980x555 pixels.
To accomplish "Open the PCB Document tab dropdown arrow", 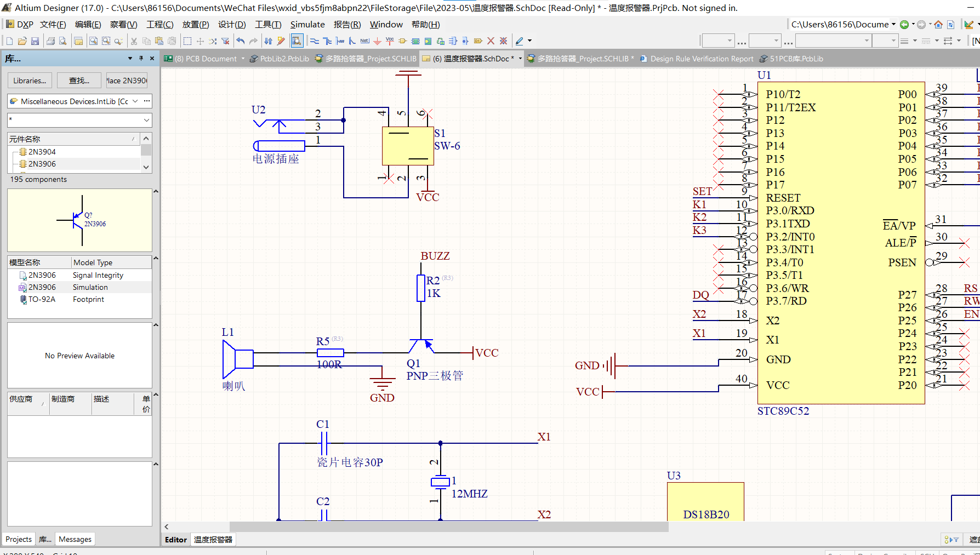I will point(243,59).
